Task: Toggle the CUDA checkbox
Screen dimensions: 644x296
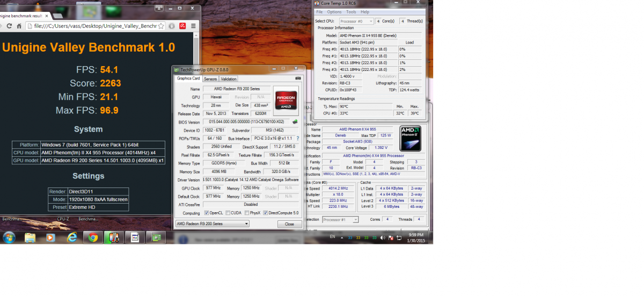Action: (229, 213)
